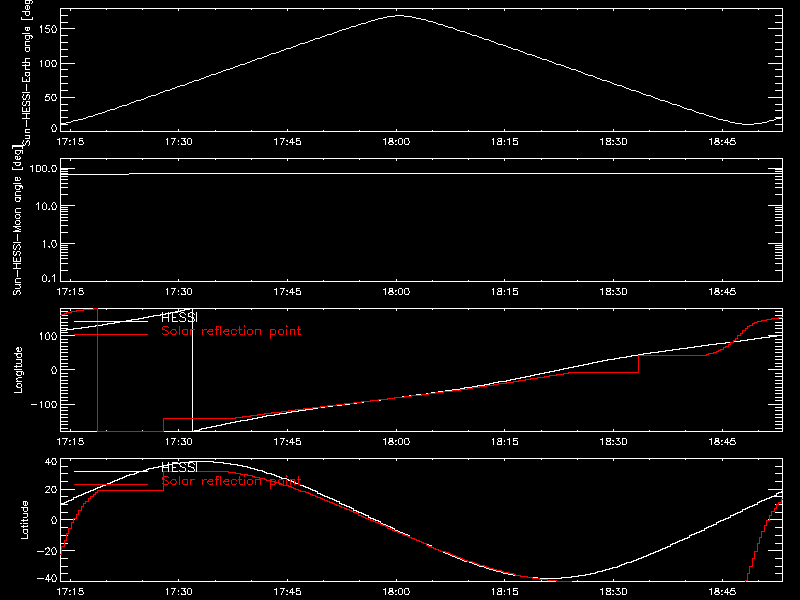Click the -20 tick on Latitude plot
The height and width of the screenshot is (600, 800).
point(47,551)
